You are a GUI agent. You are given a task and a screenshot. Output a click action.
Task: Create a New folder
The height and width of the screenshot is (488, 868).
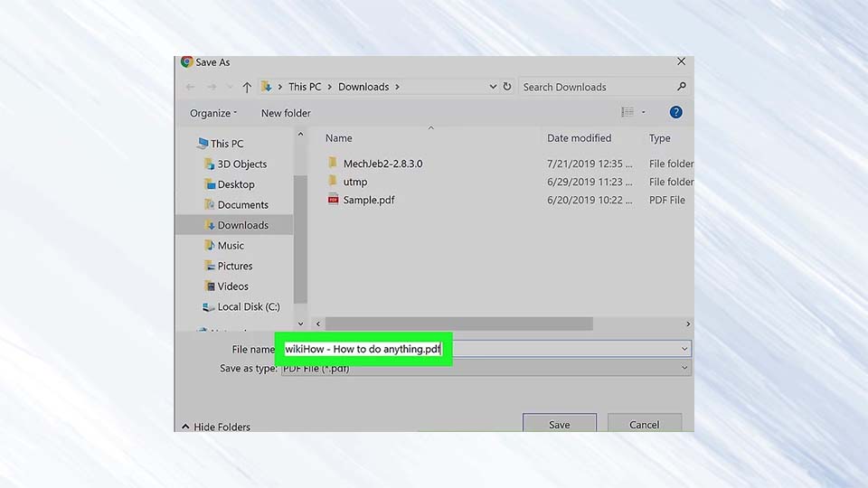point(286,113)
